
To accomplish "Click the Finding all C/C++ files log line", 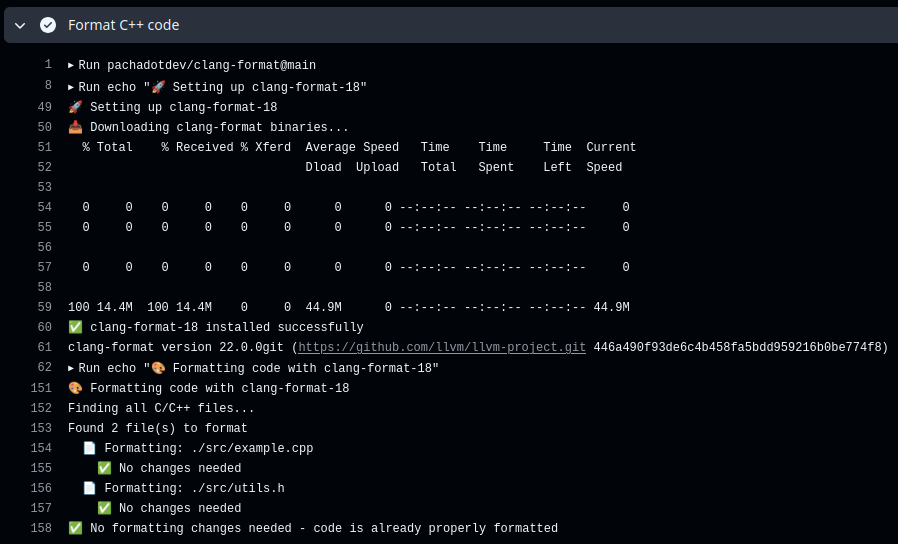I will (161, 408).
